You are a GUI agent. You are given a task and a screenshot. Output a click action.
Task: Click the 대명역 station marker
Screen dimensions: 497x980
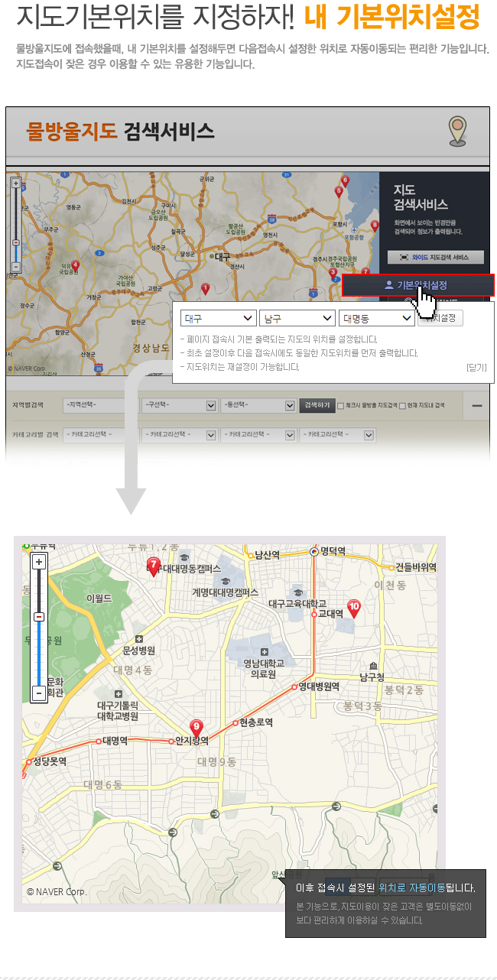tap(99, 741)
